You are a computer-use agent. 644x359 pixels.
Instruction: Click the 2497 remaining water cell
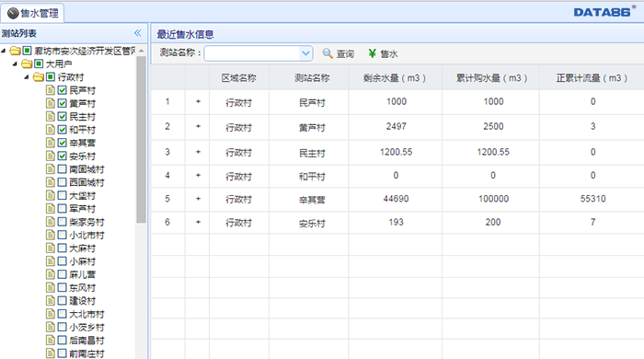point(396,126)
